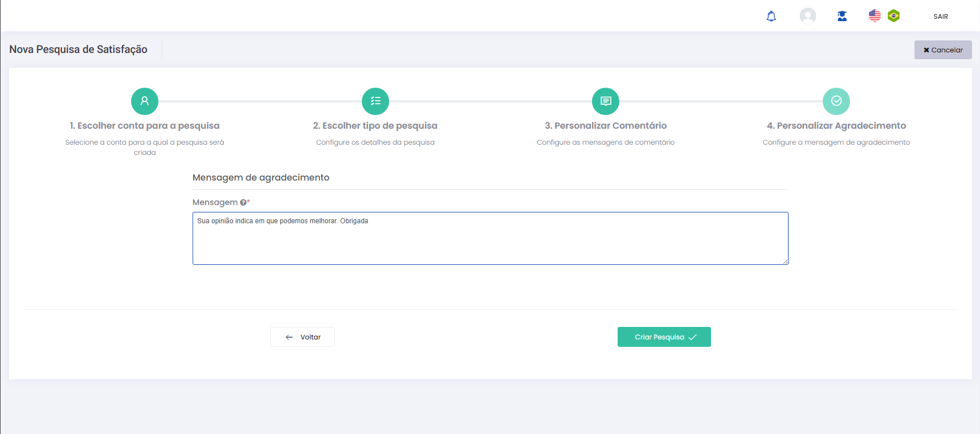Screen dimensions: 980x434
Task: Open notifications via the bell icon
Action: (x=771, y=17)
